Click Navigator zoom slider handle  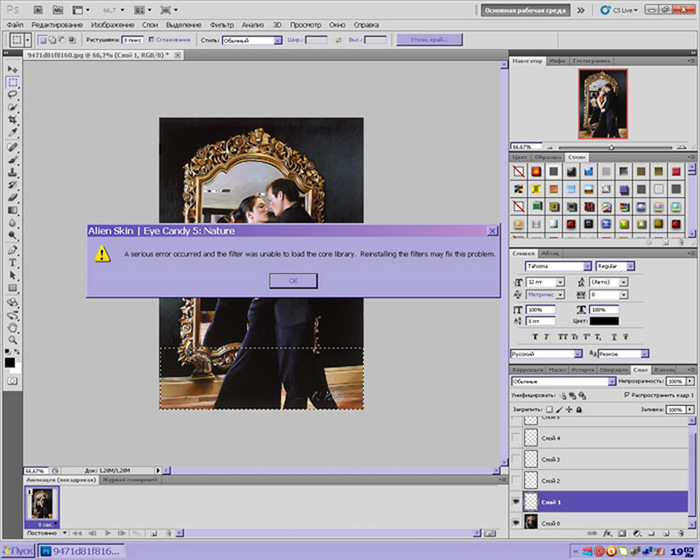pos(612,147)
